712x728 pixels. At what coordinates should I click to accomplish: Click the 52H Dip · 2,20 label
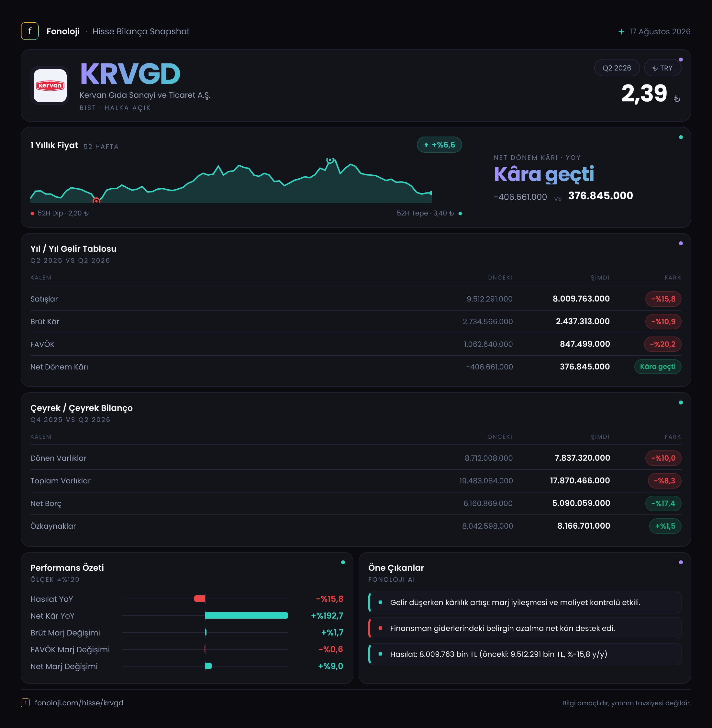click(63, 213)
